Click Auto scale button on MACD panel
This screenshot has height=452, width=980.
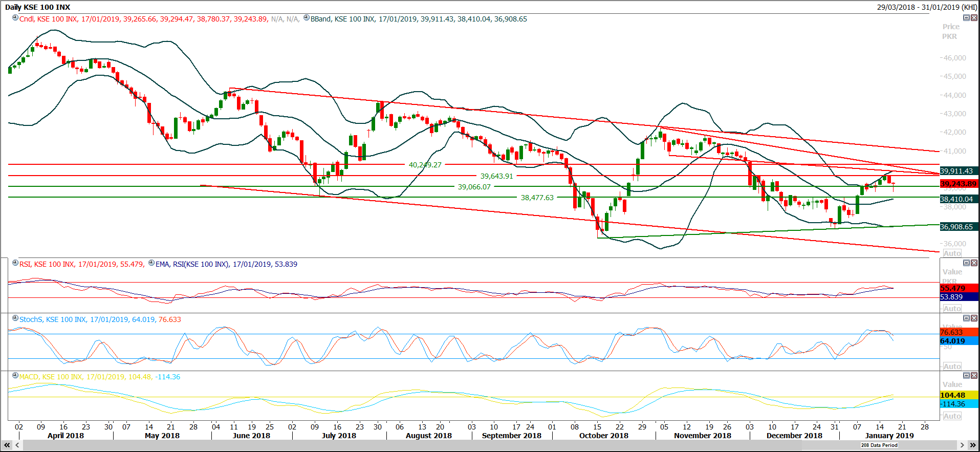pyautogui.click(x=952, y=416)
